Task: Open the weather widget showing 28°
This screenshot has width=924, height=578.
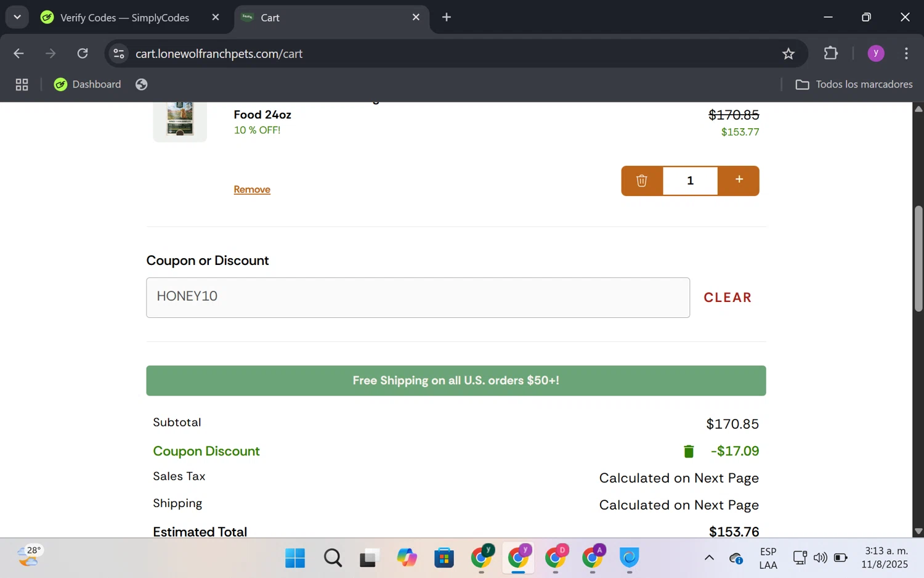Action: pos(29,556)
